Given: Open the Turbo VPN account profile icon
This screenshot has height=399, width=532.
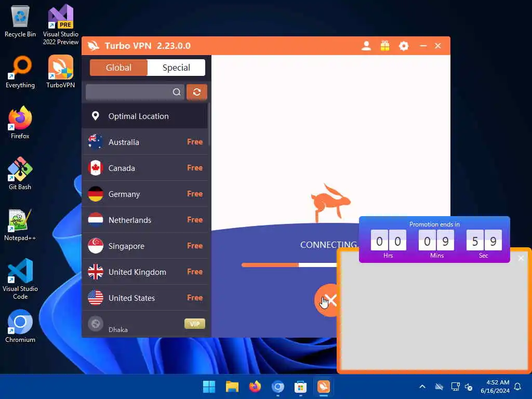Looking at the screenshot, I should (x=366, y=46).
